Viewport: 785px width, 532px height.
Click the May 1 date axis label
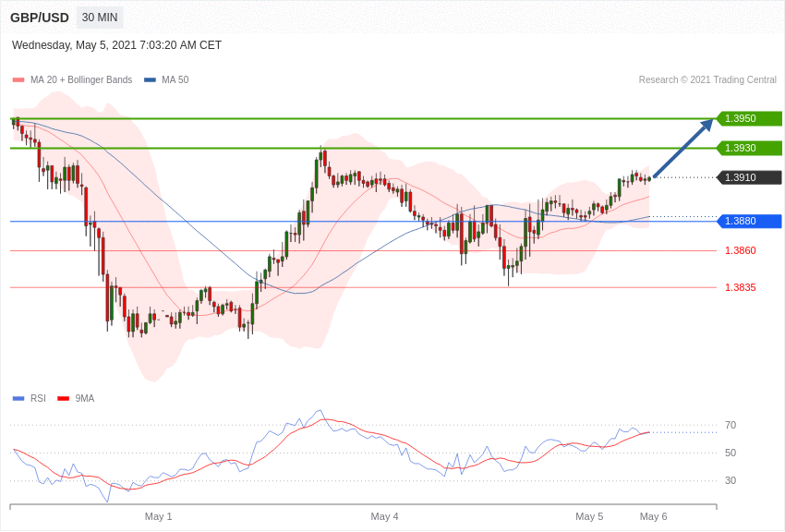(x=158, y=516)
